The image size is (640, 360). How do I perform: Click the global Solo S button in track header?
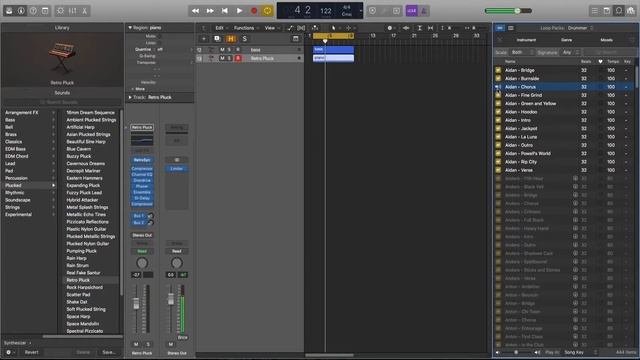[x=244, y=39]
